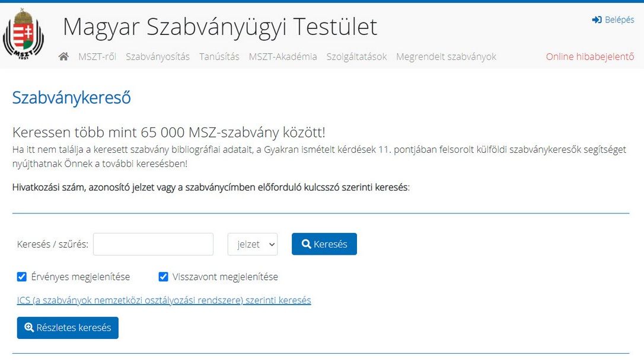
Task: Go to home via house icon
Action: click(63, 57)
